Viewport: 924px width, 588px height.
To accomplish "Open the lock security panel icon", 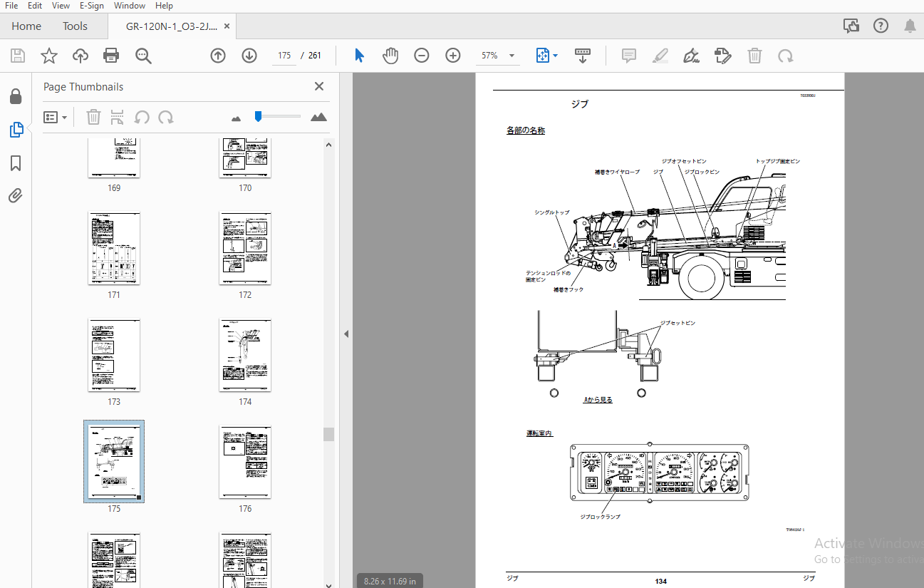I will 16,96.
